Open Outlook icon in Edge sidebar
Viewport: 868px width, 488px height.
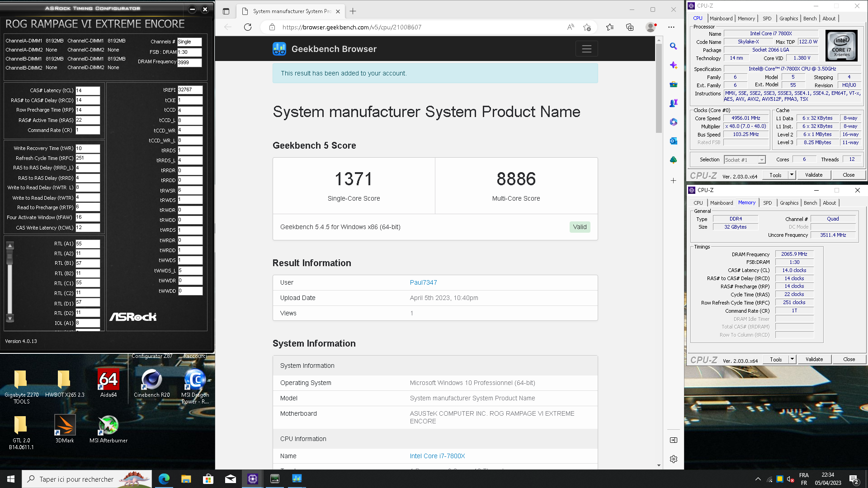click(x=673, y=141)
